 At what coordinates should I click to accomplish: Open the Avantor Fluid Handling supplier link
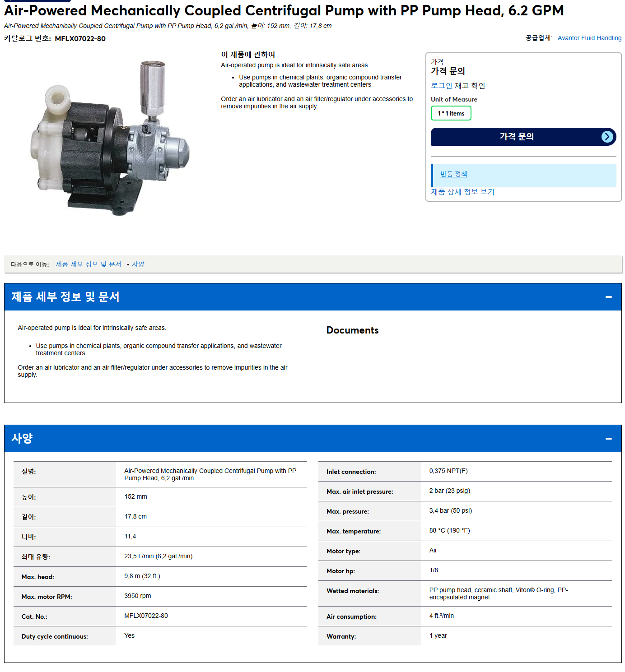[x=589, y=38]
